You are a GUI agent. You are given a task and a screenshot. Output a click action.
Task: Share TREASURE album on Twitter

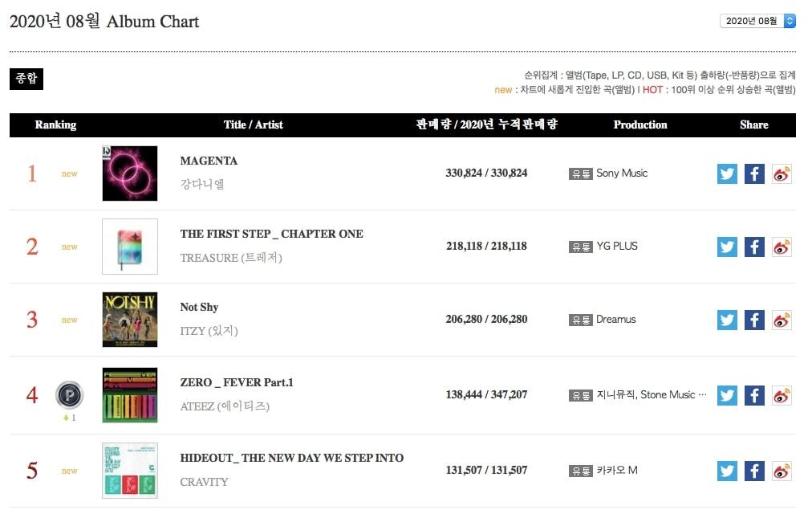[727, 247]
